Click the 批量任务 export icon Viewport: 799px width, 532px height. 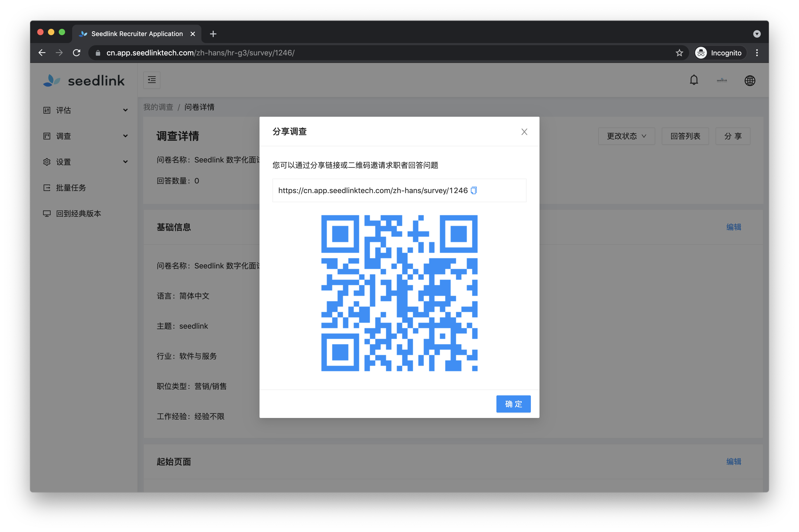pos(47,188)
